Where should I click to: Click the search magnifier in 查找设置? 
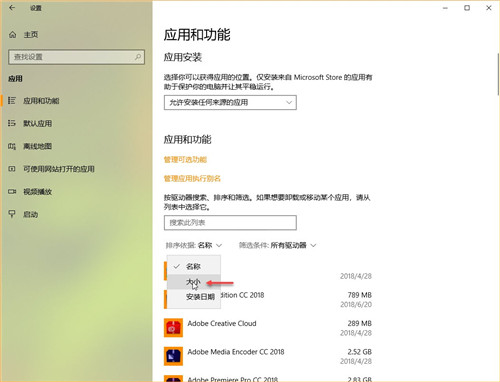[x=138, y=57]
